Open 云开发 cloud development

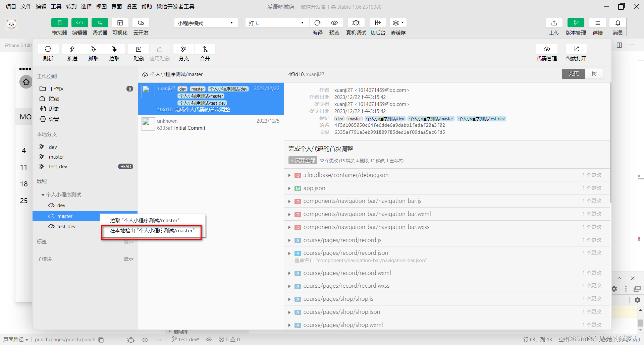pyautogui.click(x=141, y=23)
